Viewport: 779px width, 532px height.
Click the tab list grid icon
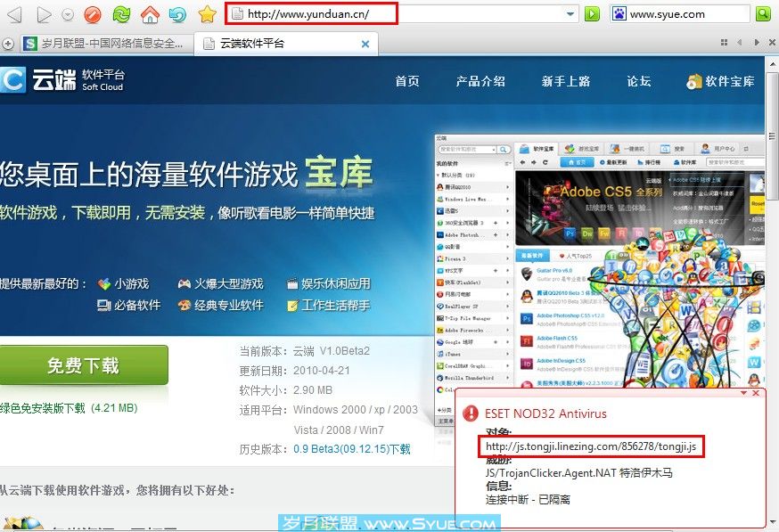724,43
